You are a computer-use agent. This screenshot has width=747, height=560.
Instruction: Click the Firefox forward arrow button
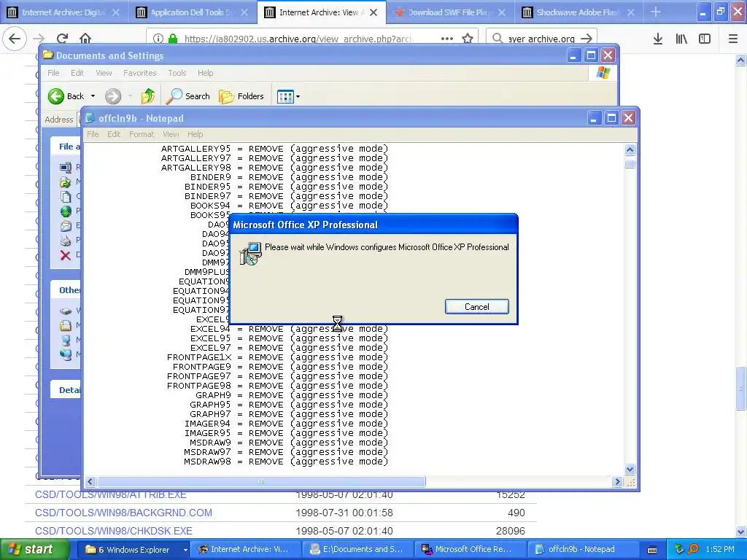click(x=39, y=39)
